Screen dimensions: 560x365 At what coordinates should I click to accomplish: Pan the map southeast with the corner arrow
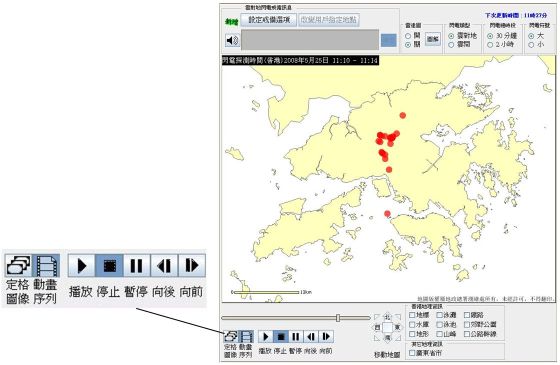click(397, 338)
